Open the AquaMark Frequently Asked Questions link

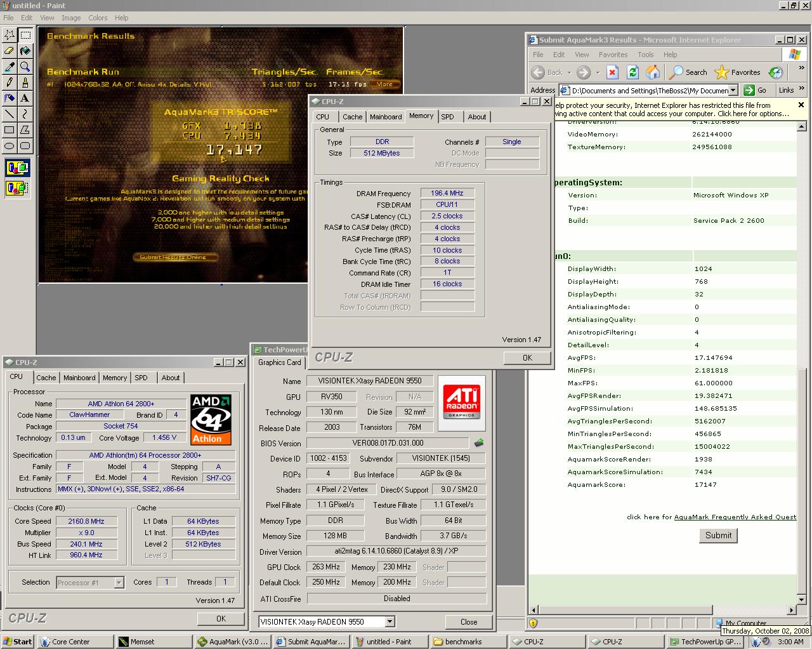coord(735,517)
